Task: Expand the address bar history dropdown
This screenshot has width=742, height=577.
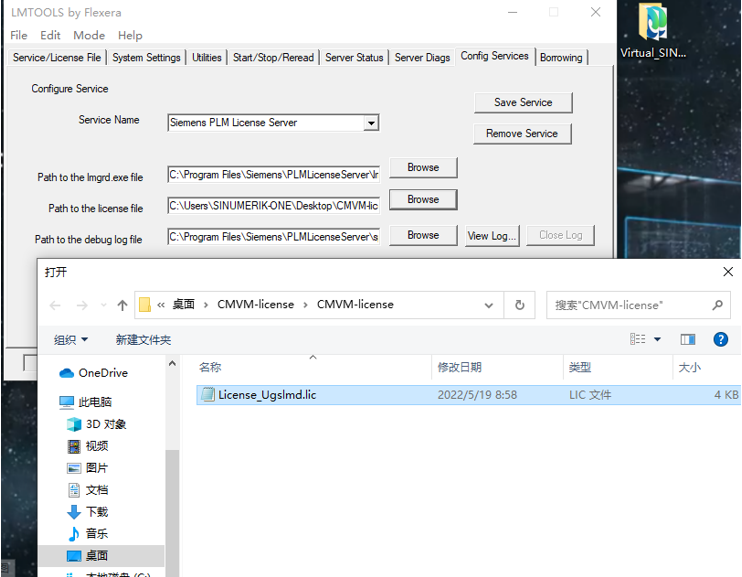Action: [489, 305]
